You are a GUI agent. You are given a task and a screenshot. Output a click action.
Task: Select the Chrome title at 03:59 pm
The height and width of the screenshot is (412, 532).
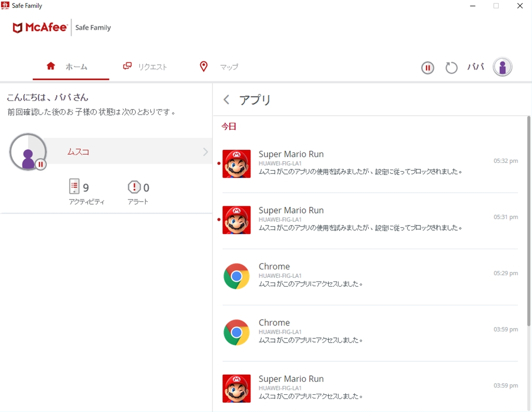(x=274, y=322)
